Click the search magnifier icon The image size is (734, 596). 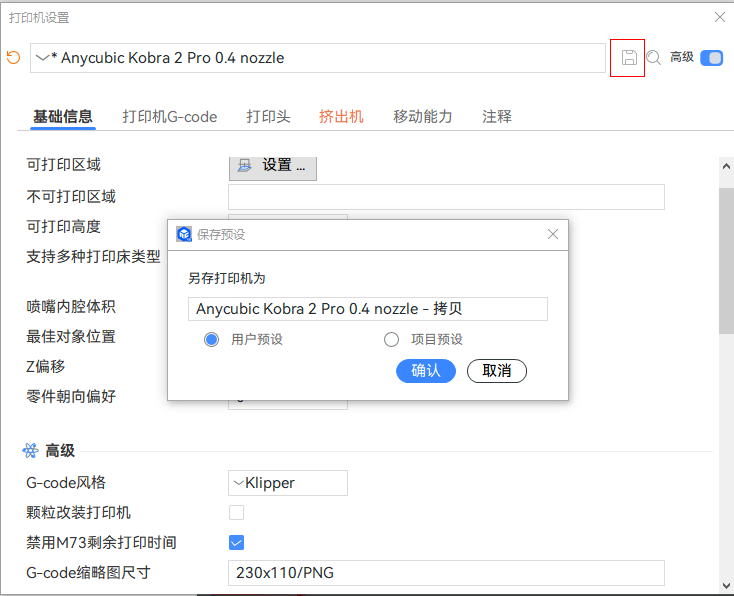(x=653, y=58)
